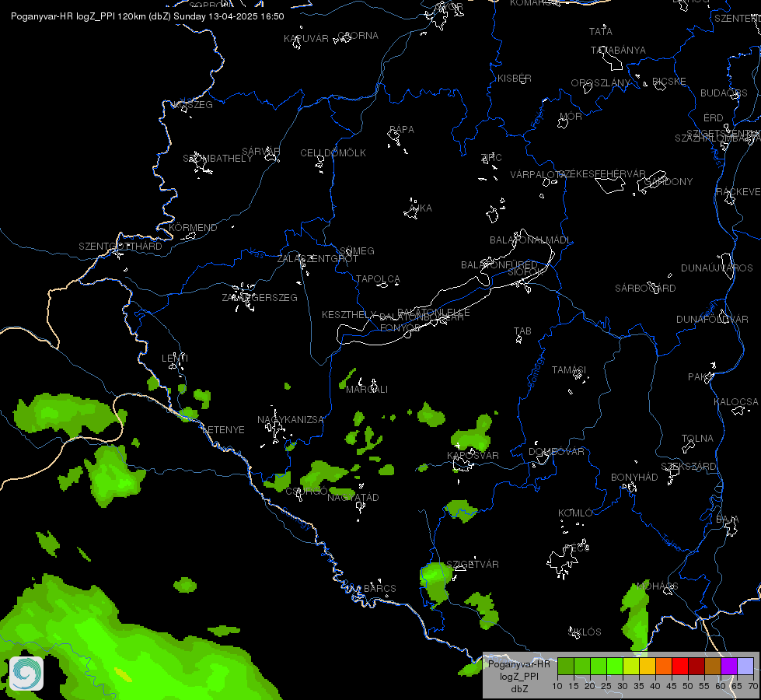Click the MARCALI city label
761x700 pixels.
tap(367, 390)
